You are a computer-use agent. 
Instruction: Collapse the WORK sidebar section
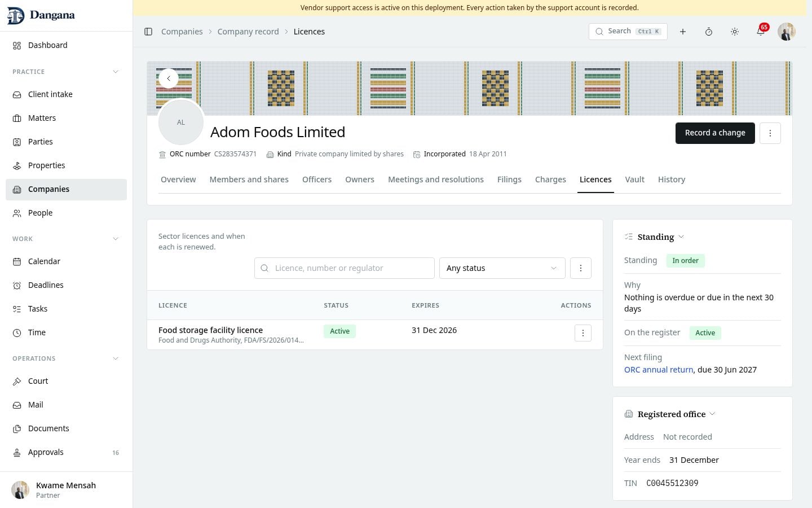(x=116, y=239)
